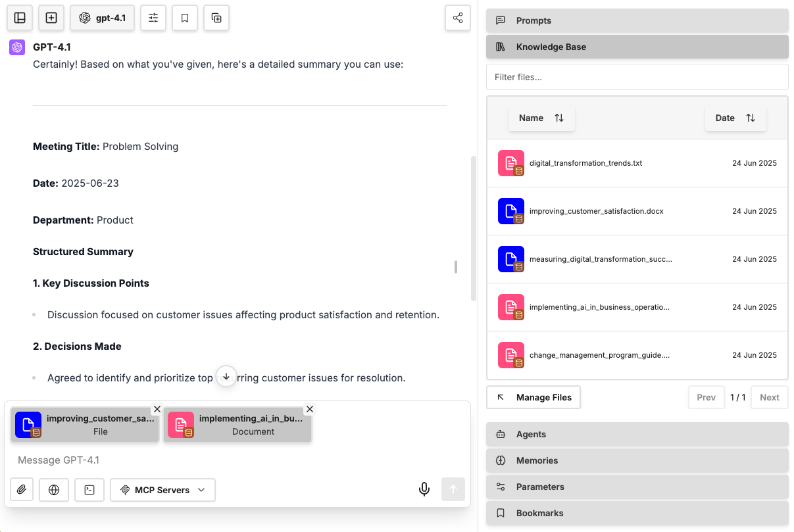794x532 pixels.
Task: Open the Prompts panel tab
Action: (637, 20)
